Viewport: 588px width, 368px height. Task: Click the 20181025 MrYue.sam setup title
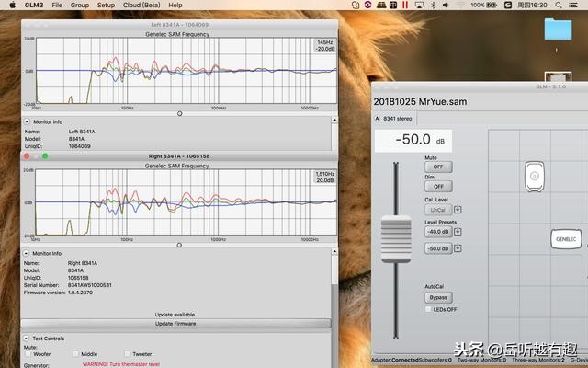coord(420,101)
